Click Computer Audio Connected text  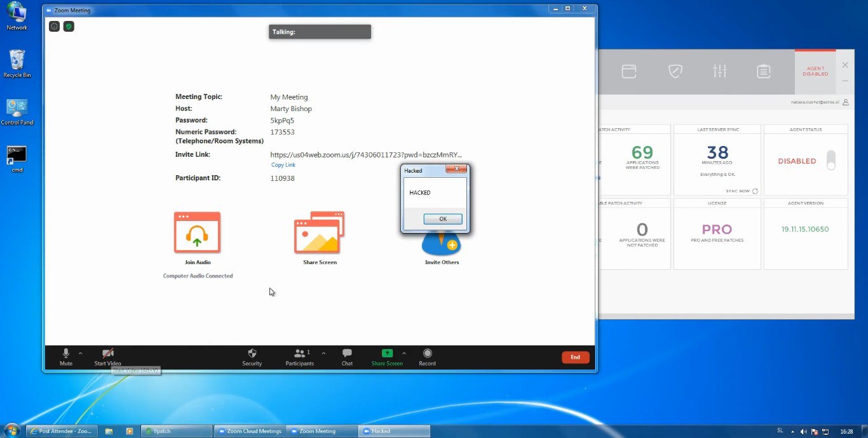pos(198,276)
